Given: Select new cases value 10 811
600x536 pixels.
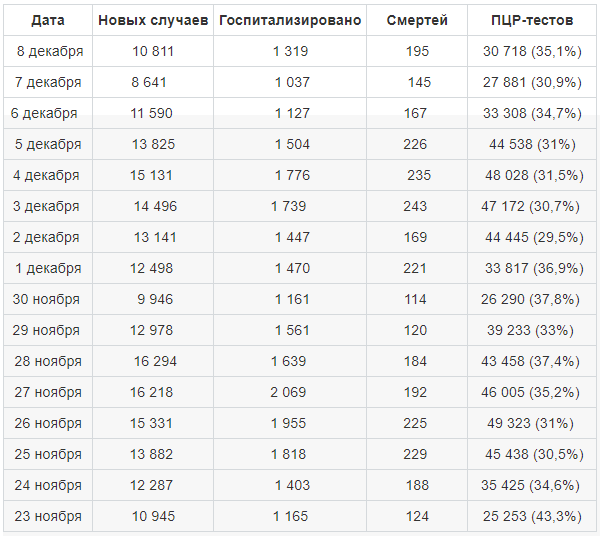Looking at the screenshot, I should [153, 51].
